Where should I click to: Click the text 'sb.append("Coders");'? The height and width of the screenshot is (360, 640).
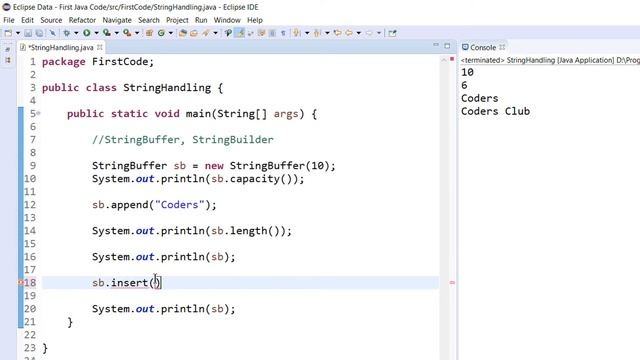point(154,204)
